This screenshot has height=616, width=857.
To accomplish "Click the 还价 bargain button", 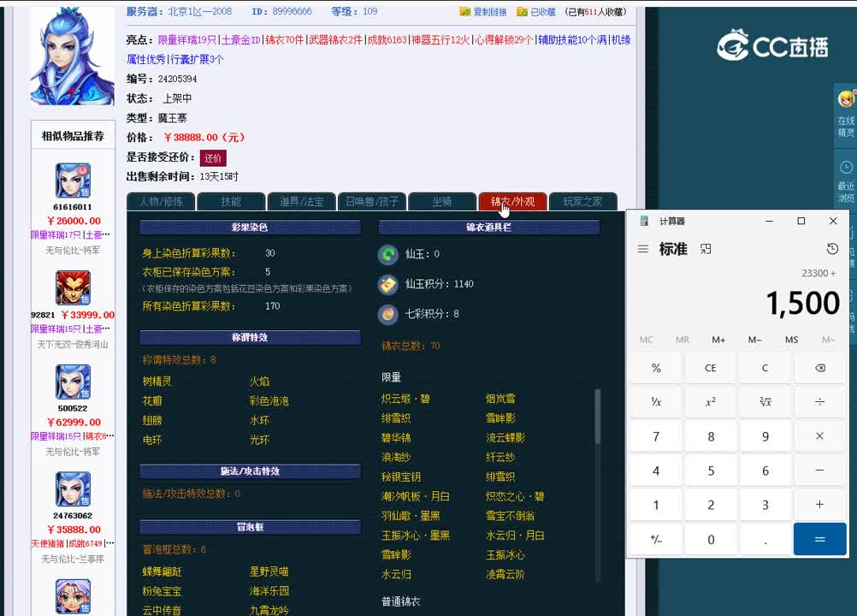I will pos(213,158).
